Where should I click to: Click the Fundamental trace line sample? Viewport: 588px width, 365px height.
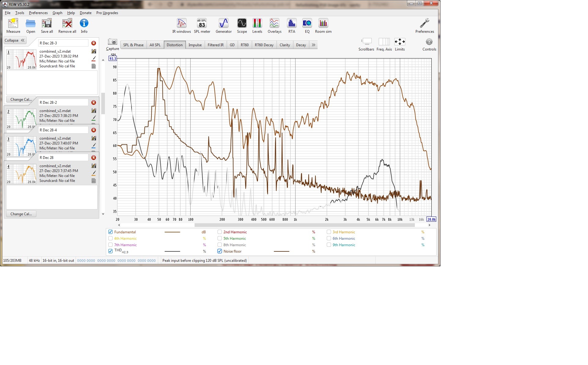coord(172,232)
